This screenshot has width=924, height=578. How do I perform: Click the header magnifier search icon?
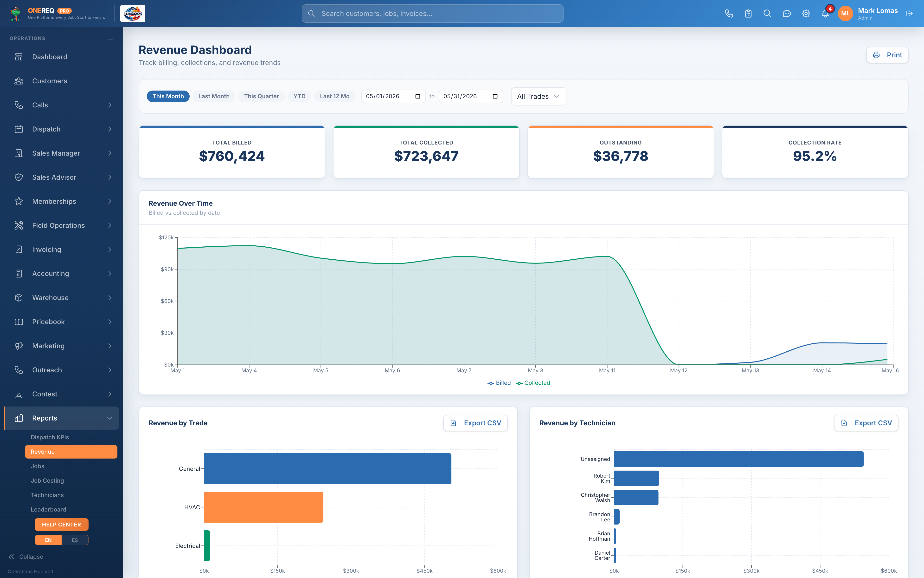click(x=767, y=14)
